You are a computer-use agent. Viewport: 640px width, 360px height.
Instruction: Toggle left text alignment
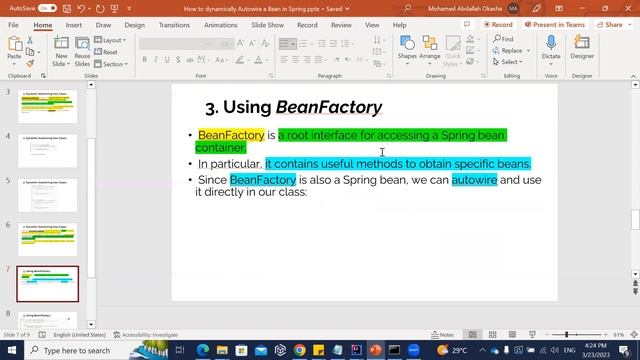click(x=284, y=60)
